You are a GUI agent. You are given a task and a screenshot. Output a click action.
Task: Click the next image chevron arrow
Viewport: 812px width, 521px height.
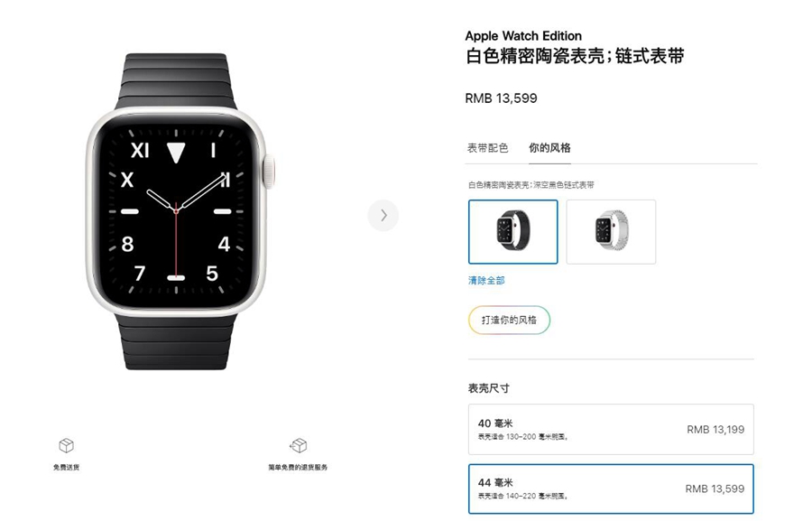(x=383, y=215)
